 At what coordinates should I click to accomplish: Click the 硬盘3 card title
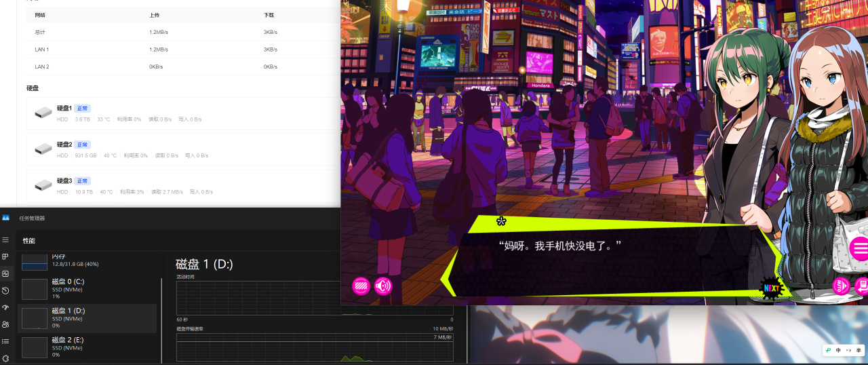tap(64, 181)
